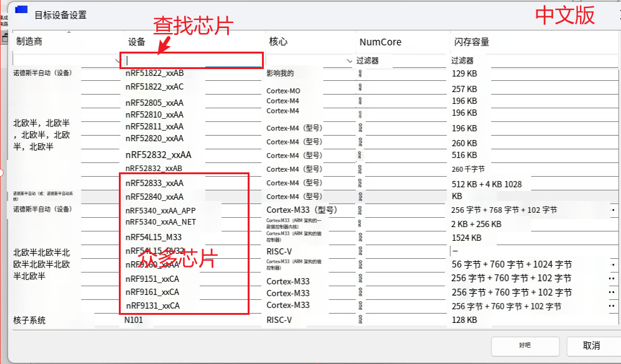
Task: Select device nRF51822_xxAC
Action: (x=154, y=86)
